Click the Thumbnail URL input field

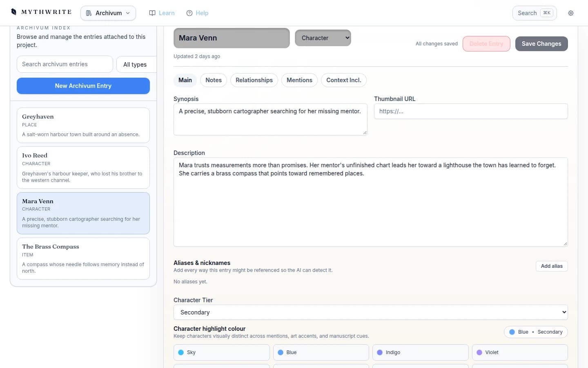[x=471, y=111]
